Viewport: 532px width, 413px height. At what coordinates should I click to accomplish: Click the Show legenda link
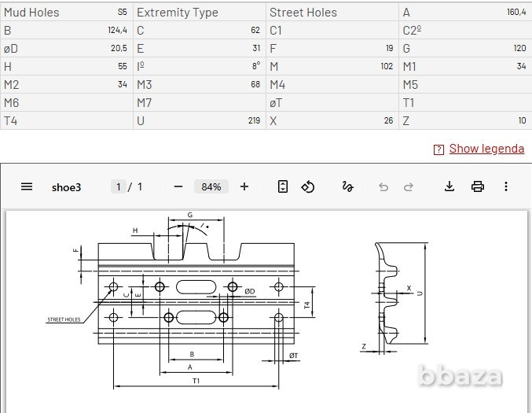coord(486,149)
